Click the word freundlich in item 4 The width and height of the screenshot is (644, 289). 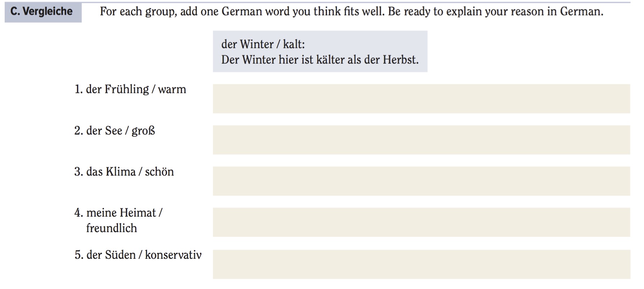point(111,228)
